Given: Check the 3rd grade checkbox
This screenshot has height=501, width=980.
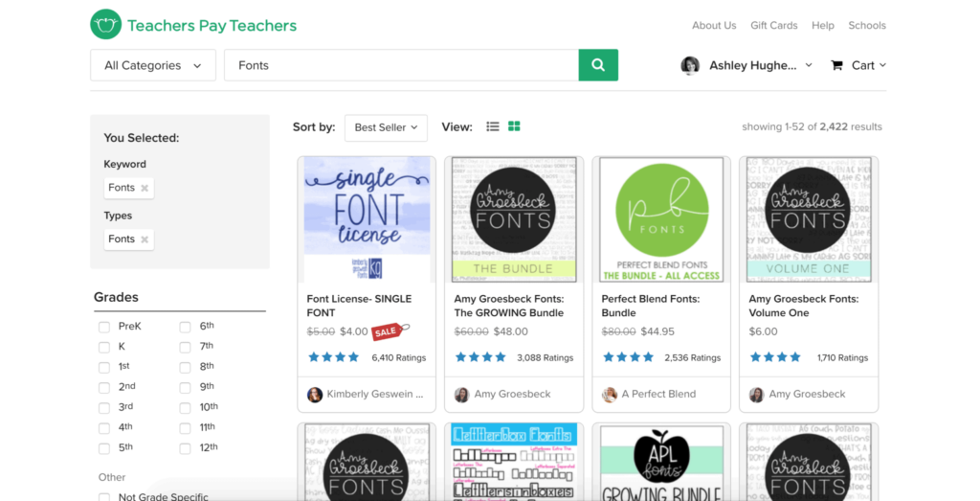Looking at the screenshot, I should point(103,408).
